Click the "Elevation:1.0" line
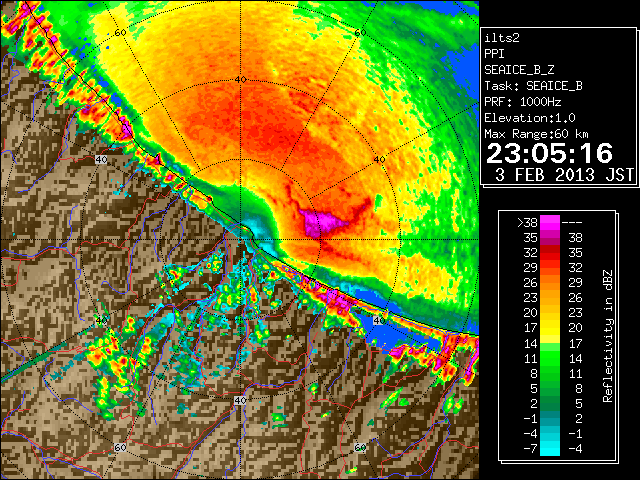The height and width of the screenshot is (480, 640). 530,118
